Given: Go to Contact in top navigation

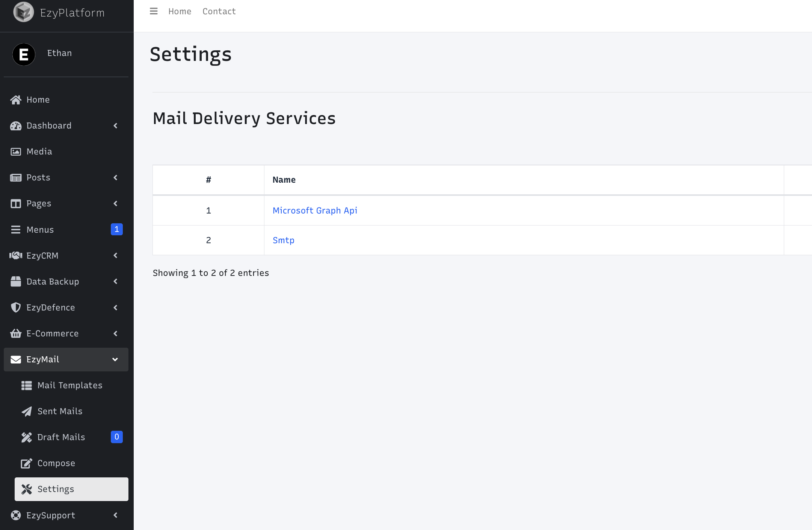Looking at the screenshot, I should pos(219,11).
